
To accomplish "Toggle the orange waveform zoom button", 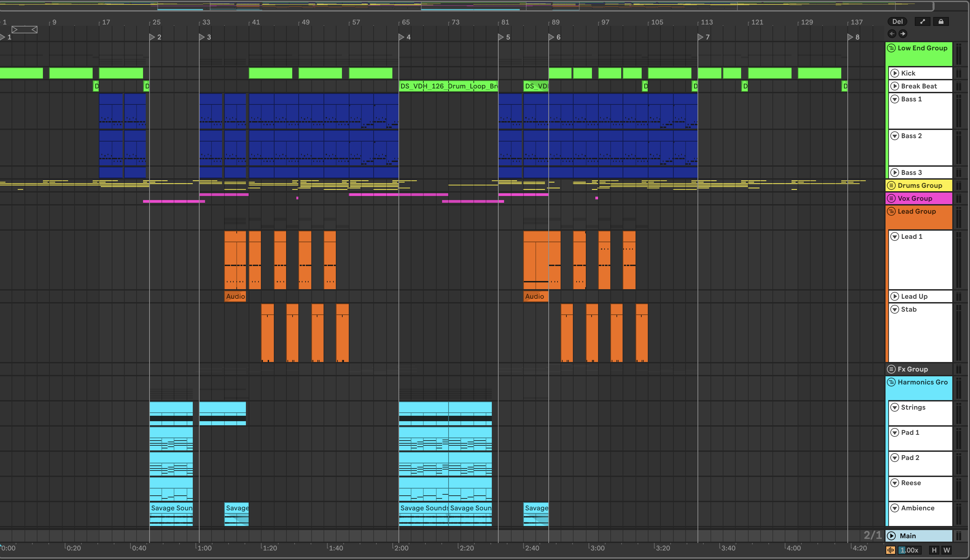I will click(x=891, y=550).
